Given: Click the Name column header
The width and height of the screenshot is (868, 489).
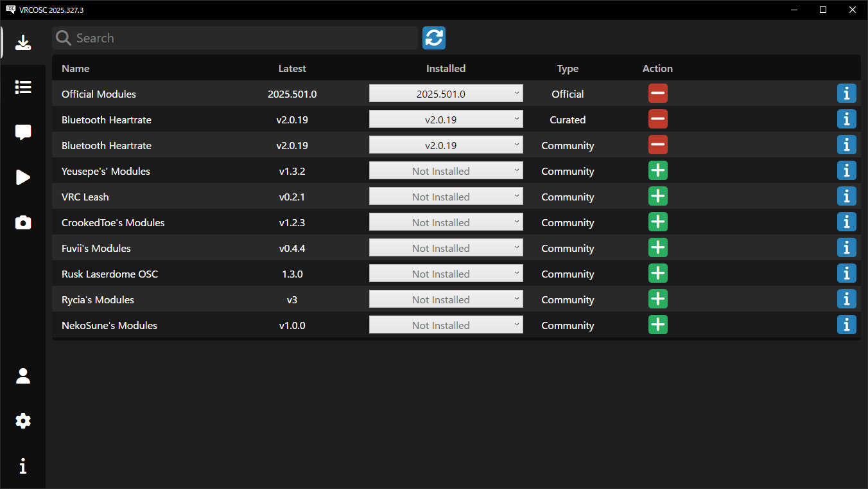Looking at the screenshot, I should coord(75,68).
